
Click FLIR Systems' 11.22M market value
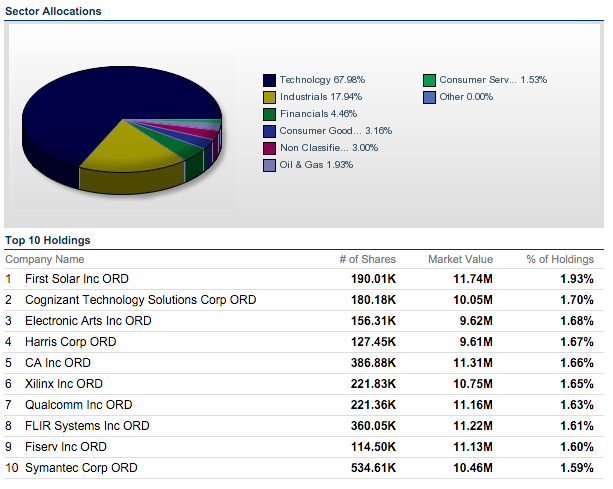tap(473, 426)
